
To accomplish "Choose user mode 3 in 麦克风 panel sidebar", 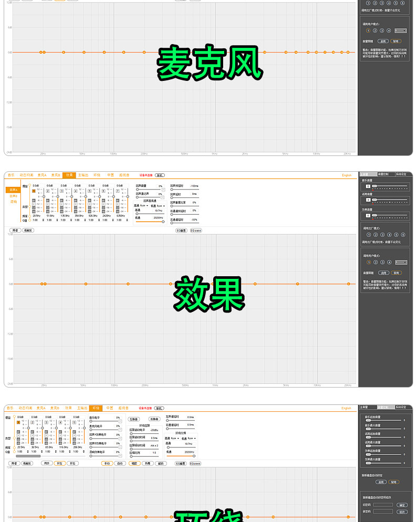I will tap(382, 30).
